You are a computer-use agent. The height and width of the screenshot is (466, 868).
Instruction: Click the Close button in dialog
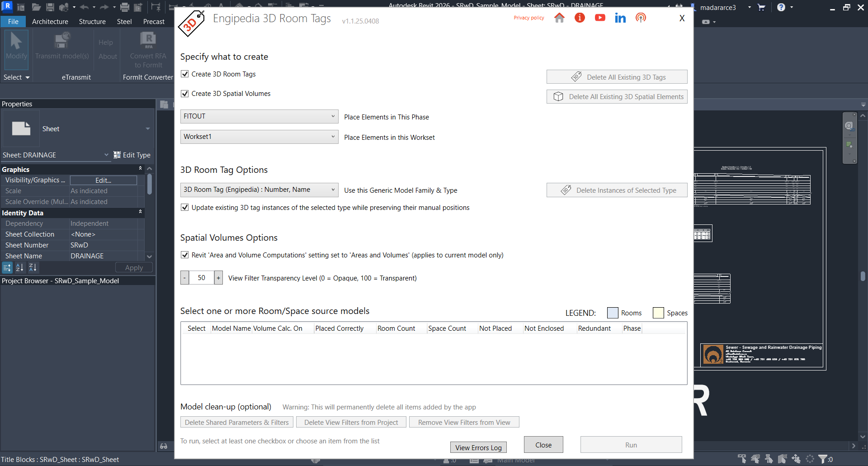tap(543, 445)
